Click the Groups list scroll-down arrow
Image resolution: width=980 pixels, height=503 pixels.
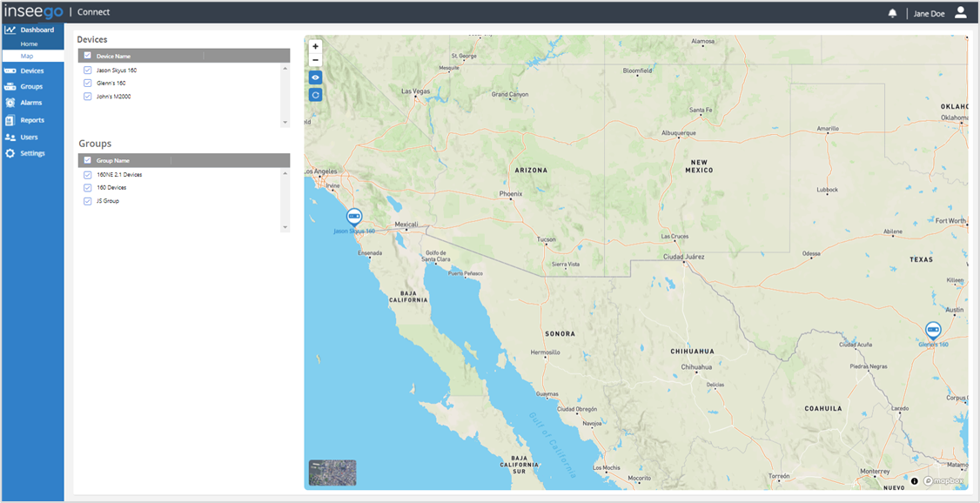[285, 227]
